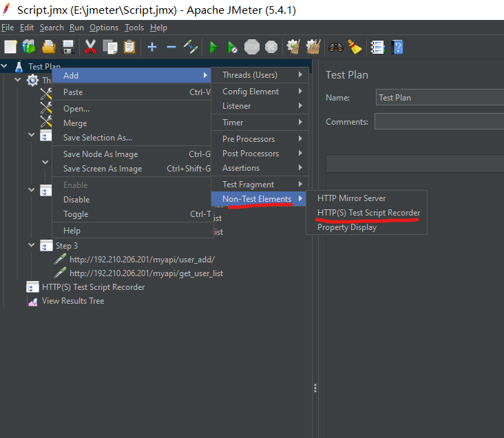504x438 pixels.
Task: Click the Collapse All minus icon
Action: (x=171, y=48)
